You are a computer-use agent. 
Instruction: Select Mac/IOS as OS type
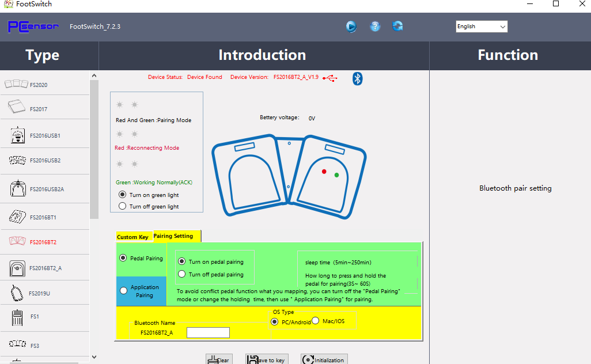(x=316, y=321)
